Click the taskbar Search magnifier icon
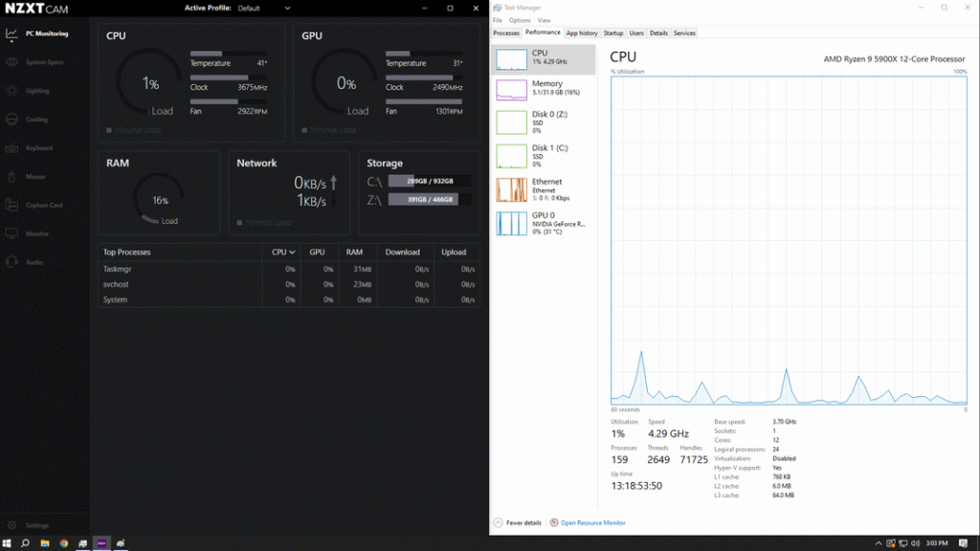980x551 pixels. pyautogui.click(x=26, y=543)
